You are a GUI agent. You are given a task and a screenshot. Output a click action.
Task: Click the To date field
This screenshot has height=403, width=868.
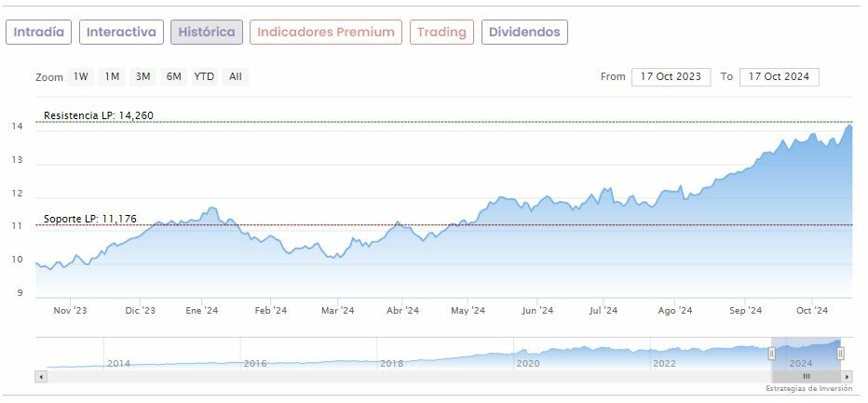[779, 77]
